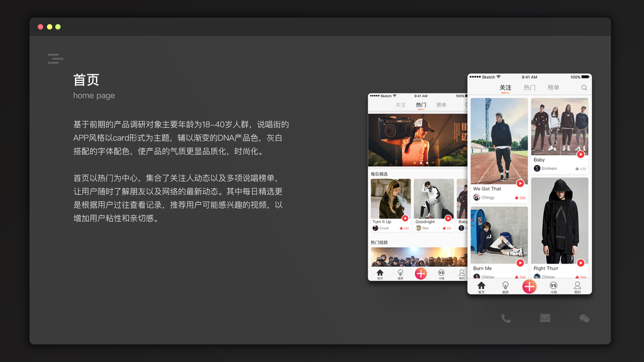Open Crunk avatar under Turn It Up
The image size is (644, 362).
[375, 228]
